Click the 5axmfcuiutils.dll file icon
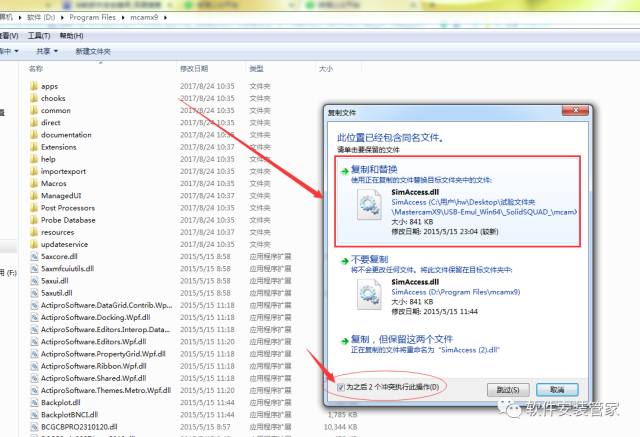 [34, 268]
